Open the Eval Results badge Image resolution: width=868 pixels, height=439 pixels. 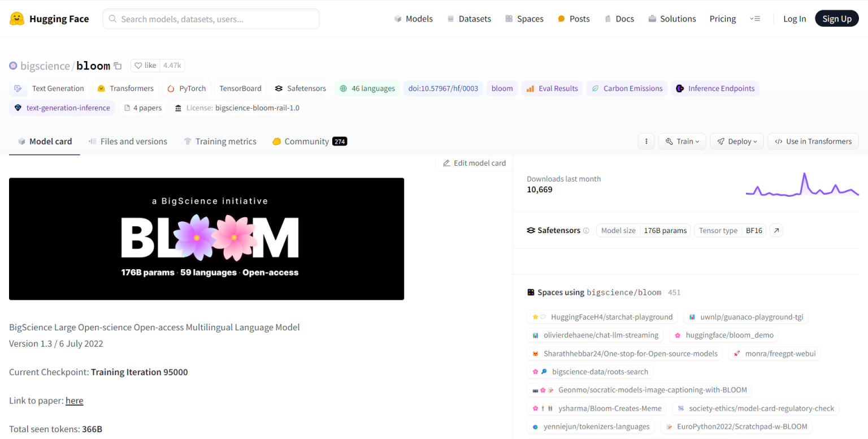coord(552,88)
